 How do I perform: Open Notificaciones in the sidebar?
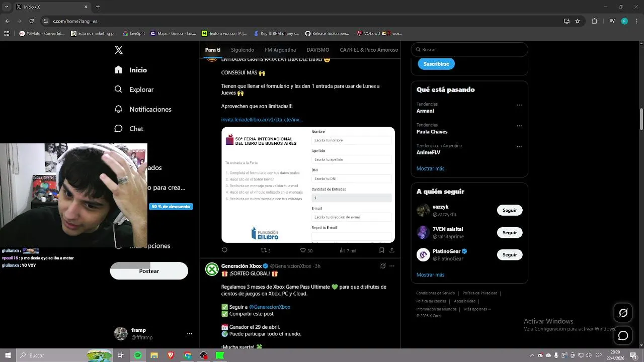tap(143, 109)
